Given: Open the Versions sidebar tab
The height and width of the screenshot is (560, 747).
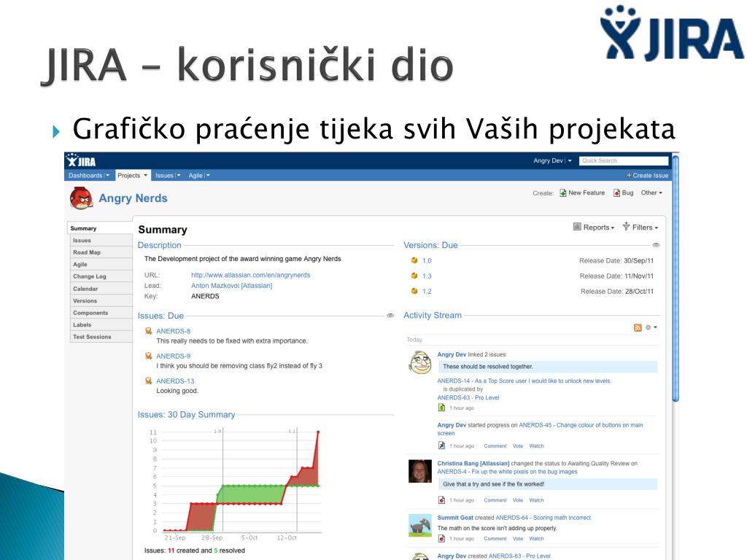Looking at the screenshot, I should point(101,301).
